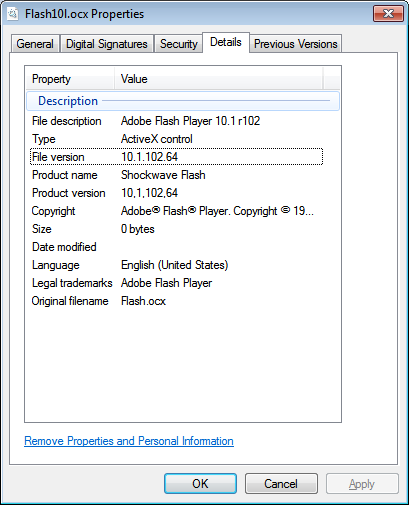Collapse the Description group header
Image resolution: width=409 pixels, height=505 pixels.
click(x=183, y=101)
